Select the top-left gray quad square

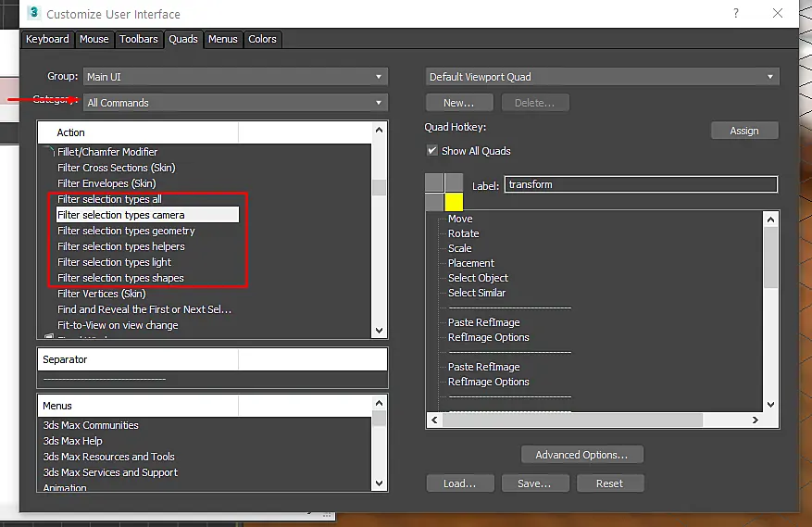click(x=434, y=182)
